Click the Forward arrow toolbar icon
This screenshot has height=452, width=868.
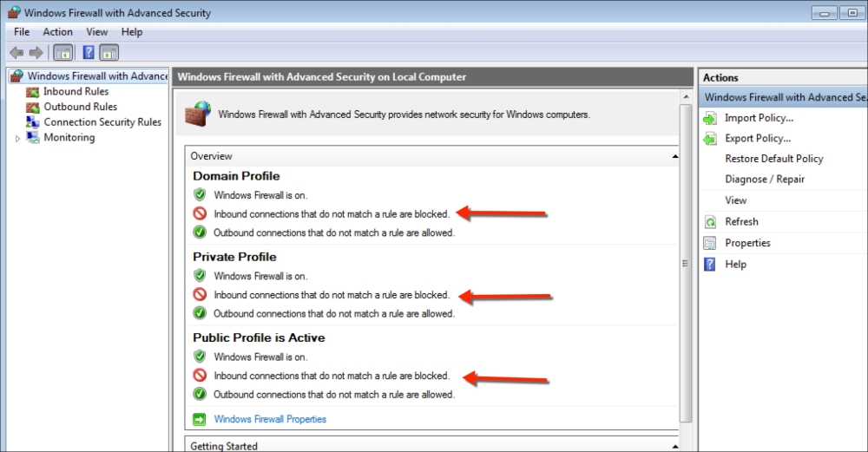(36, 53)
